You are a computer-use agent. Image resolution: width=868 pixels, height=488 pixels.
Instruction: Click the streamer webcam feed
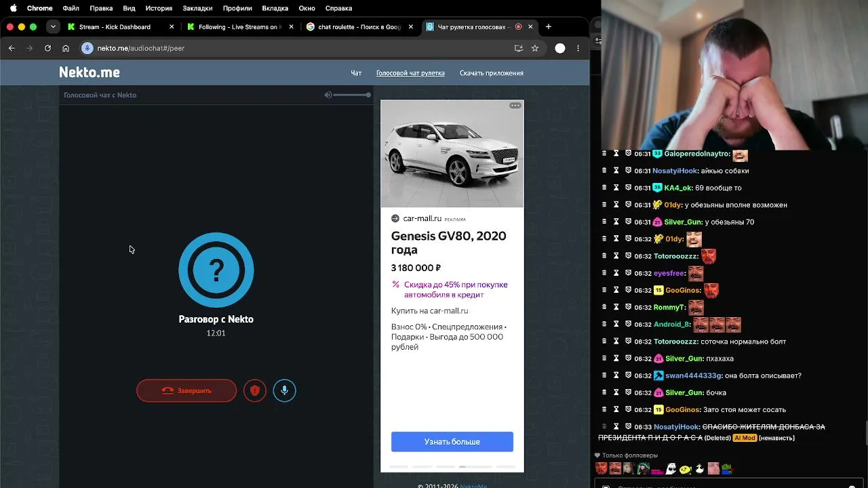(x=734, y=75)
